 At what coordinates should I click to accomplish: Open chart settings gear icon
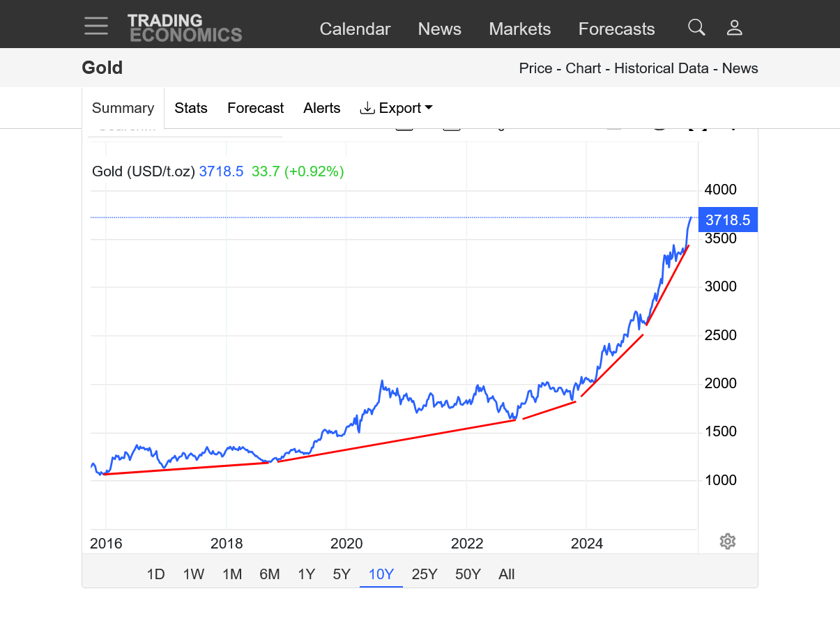pos(727,542)
